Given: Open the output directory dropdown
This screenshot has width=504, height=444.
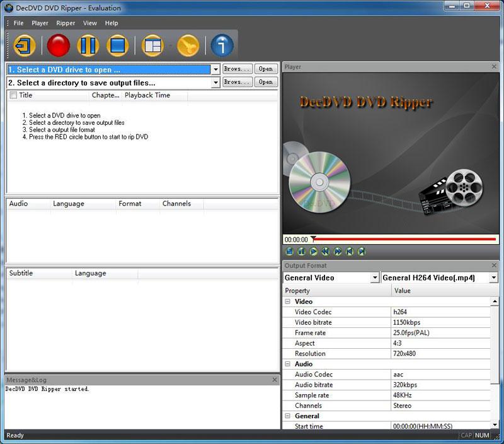Looking at the screenshot, I should coord(215,83).
